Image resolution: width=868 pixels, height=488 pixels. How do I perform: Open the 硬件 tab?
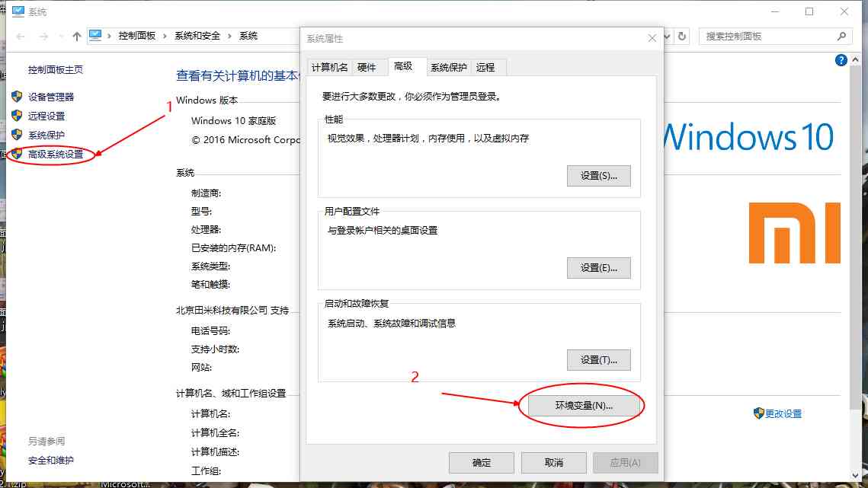[367, 68]
